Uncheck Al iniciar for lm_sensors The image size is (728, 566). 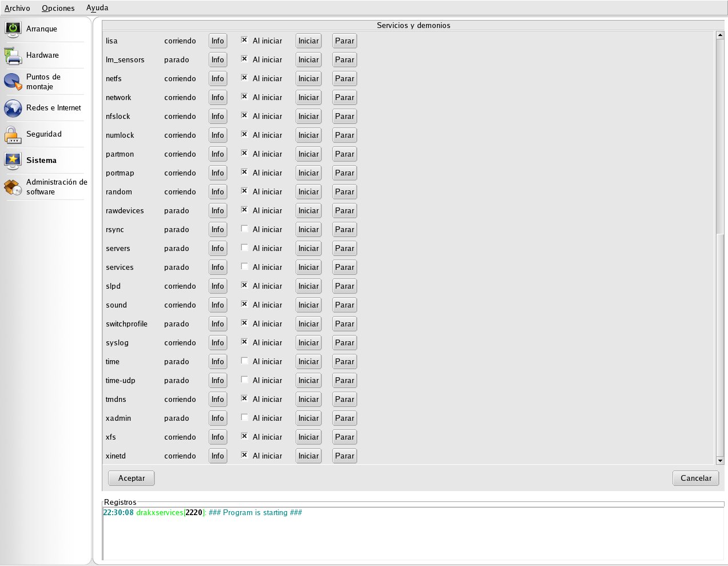point(244,59)
